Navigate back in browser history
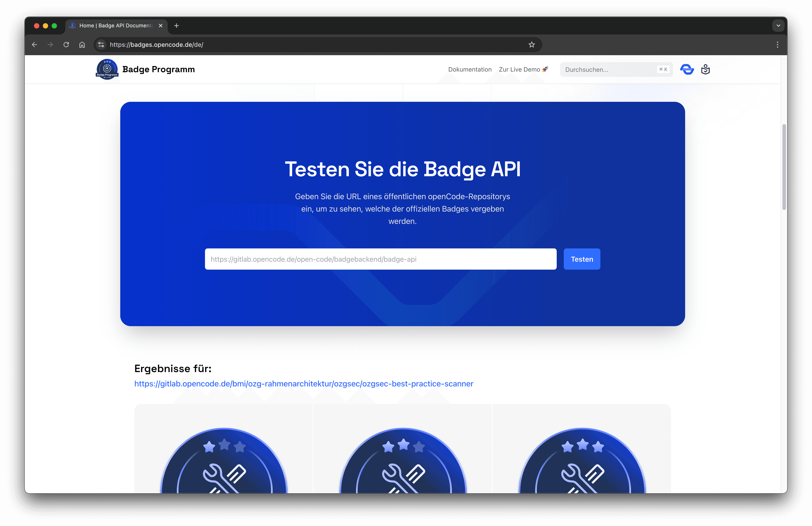 (34, 45)
